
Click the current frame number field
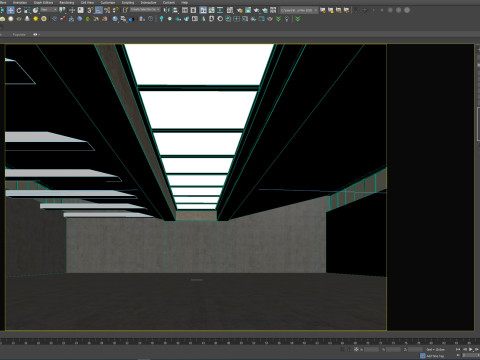pos(470,355)
